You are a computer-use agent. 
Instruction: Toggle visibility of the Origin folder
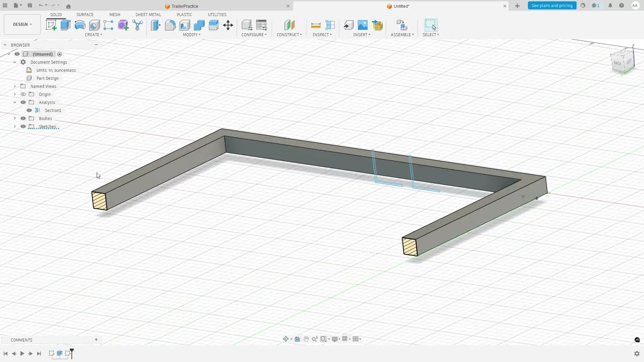(23, 94)
